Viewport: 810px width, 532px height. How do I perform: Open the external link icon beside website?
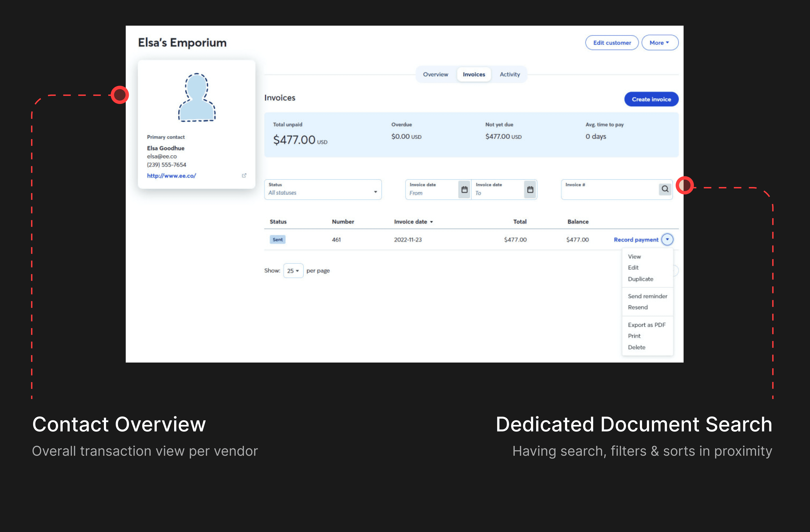(x=244, y=176)
